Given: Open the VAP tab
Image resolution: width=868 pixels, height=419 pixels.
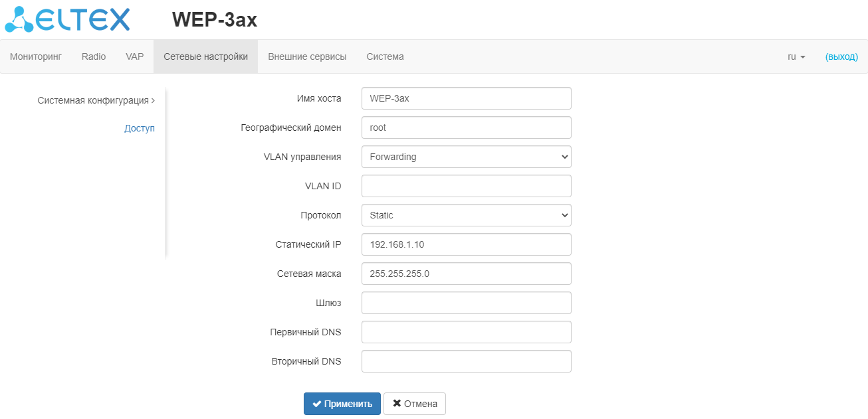Looking at the screenshot, I should 134,56.
